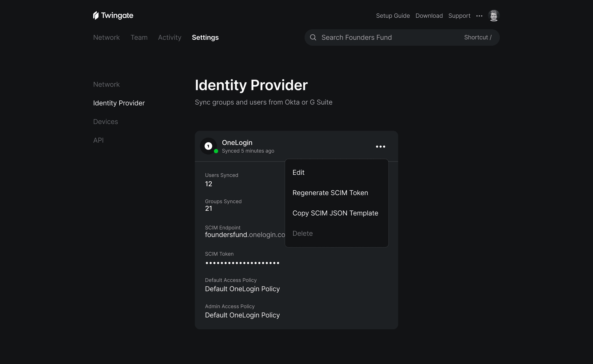Open the Team tab
Image resolution: width=593 pixels, height=364 pixels.
coord(139,37)
